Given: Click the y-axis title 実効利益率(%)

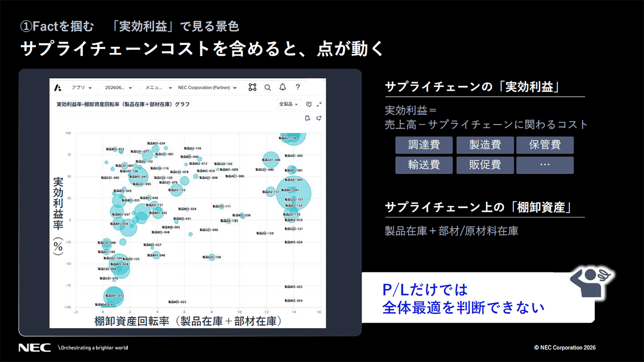Looking at the screenshot, I should point(58,216).
